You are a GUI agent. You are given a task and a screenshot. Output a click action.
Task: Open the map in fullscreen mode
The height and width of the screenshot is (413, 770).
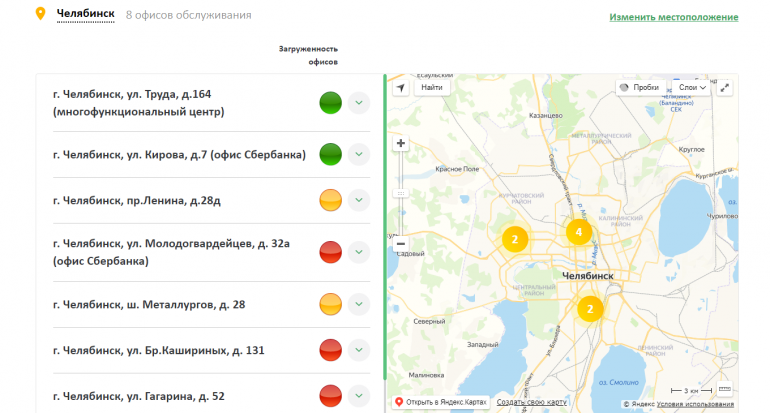(x=724, y=88)
